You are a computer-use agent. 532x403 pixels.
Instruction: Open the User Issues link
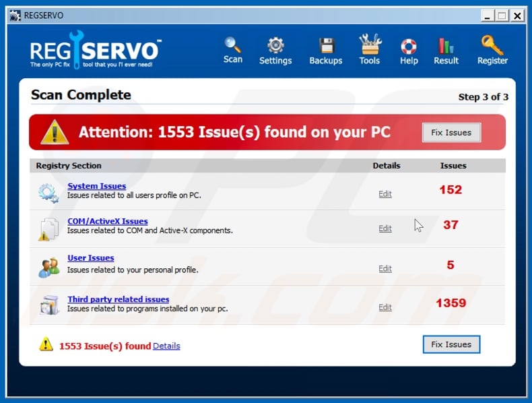[90, 258]
